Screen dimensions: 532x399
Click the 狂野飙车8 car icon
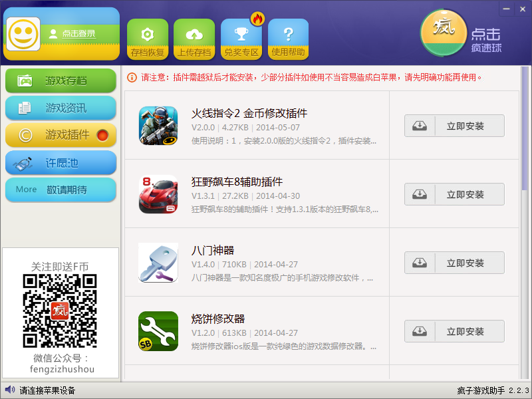click(x=158, y=194)
